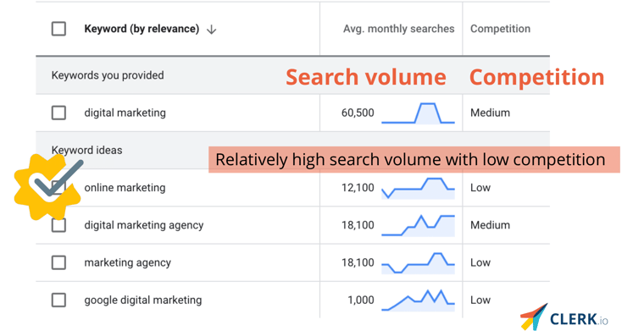Click the 18,100 value for digital marketing agency
Viewport: 644px width, 336px height.
coord(358,225)
